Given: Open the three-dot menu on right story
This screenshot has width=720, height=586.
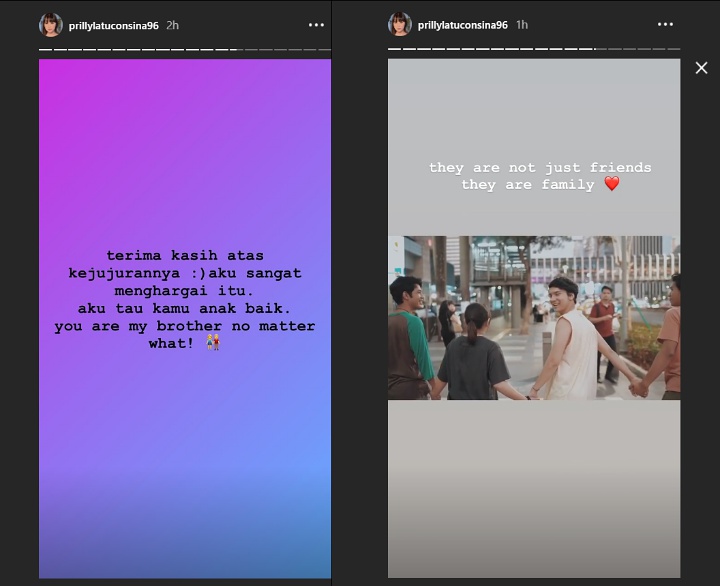Looking at the screenshot, I should click(665, 24).
